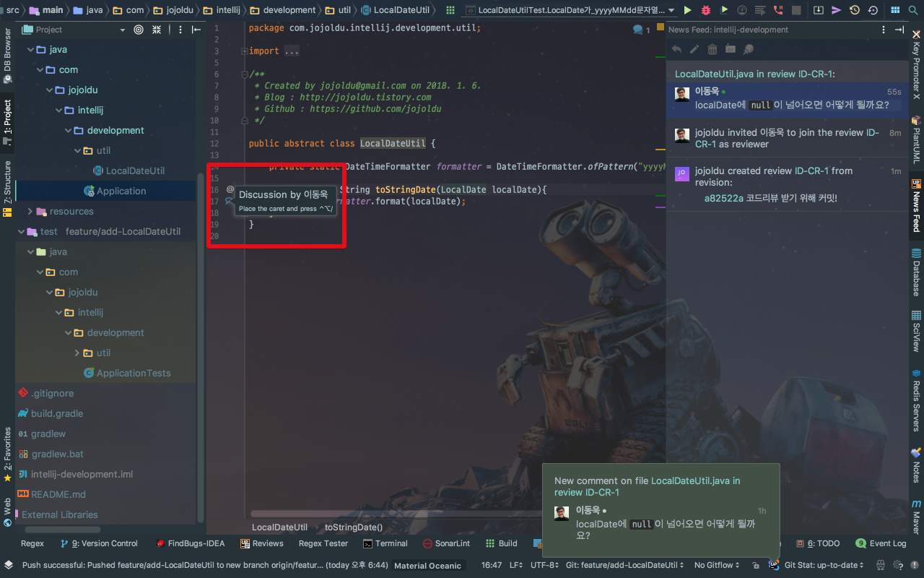
Task: Click the trash icon in News Feed
Action: tap(712, 49)
